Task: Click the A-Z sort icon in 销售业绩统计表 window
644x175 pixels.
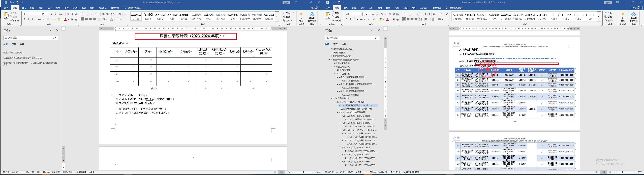Action: tap(120, 14)
